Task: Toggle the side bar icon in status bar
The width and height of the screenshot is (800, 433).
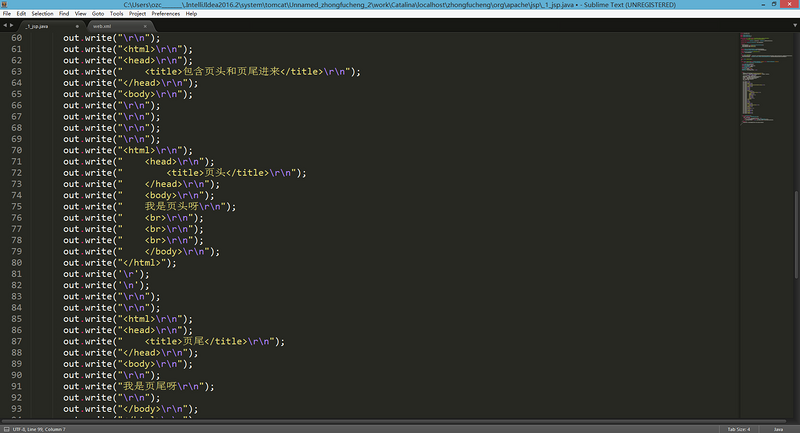Action: pyautogui.click(x=6, y=429)
